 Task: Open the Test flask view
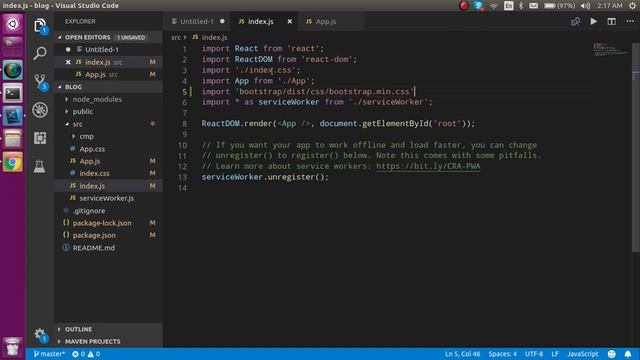pyautogui.click(x=40, y=166)
